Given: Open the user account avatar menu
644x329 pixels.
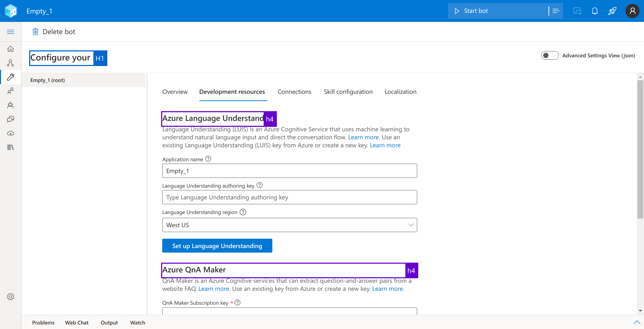Looking at the screenshot, I should coord(632,11).
